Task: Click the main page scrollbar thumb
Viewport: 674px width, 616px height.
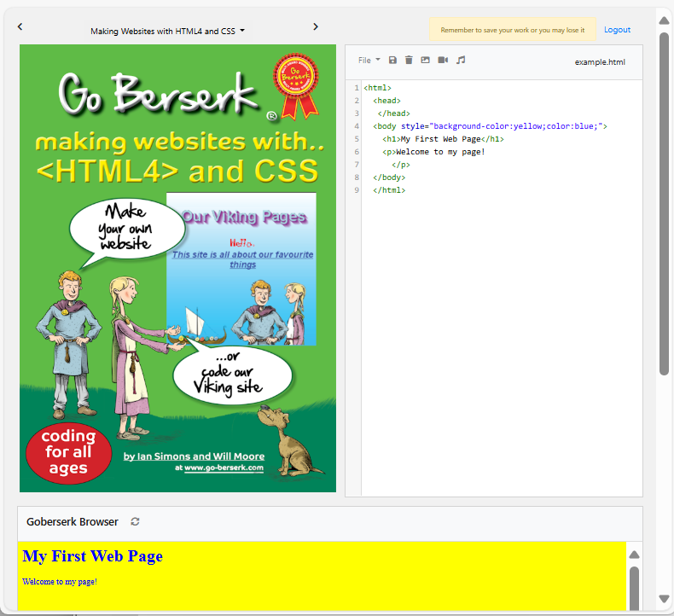Action: (x=664, y=204)
